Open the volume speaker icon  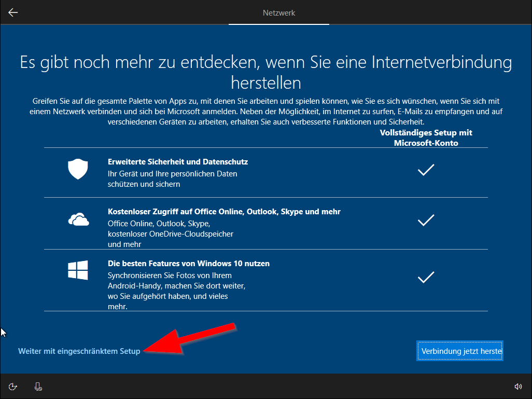(x=518, y=387)
